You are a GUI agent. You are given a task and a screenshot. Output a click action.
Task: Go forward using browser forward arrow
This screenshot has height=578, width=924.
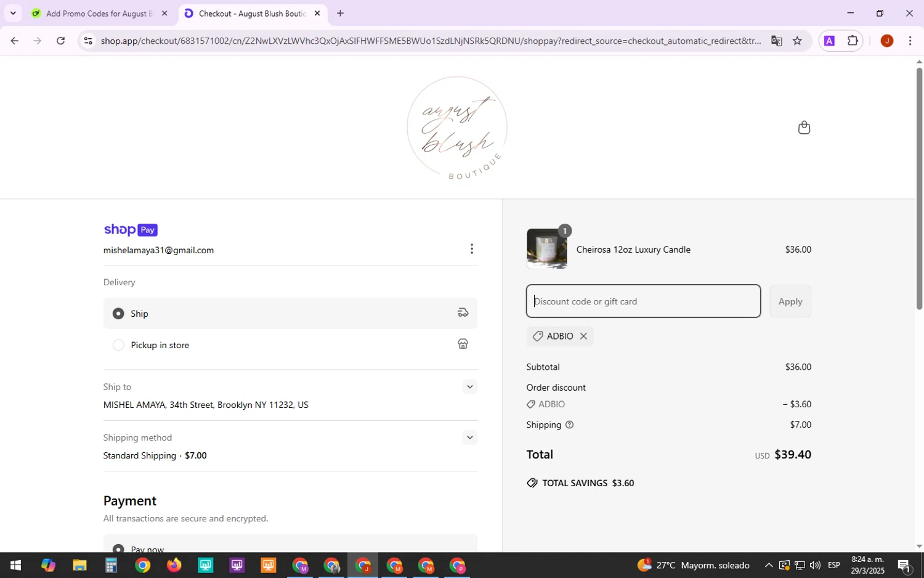tap(38, 41)
